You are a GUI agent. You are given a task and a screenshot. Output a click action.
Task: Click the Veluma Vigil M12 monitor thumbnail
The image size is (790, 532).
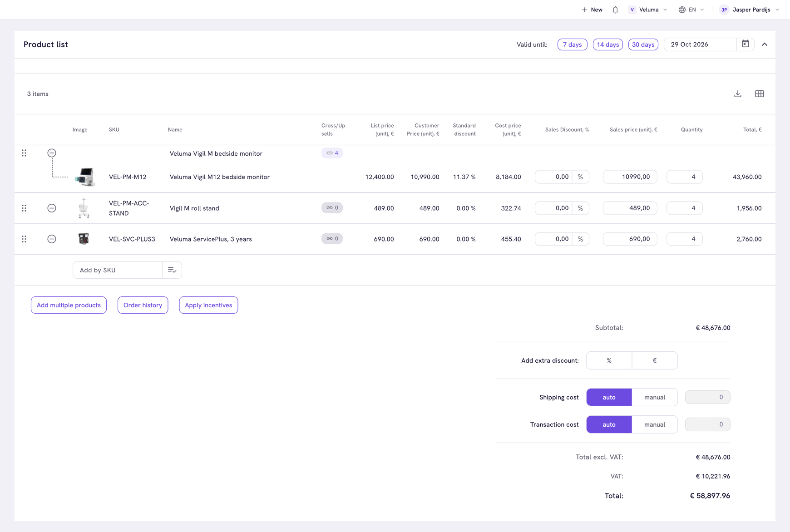[x=84, y=177]
